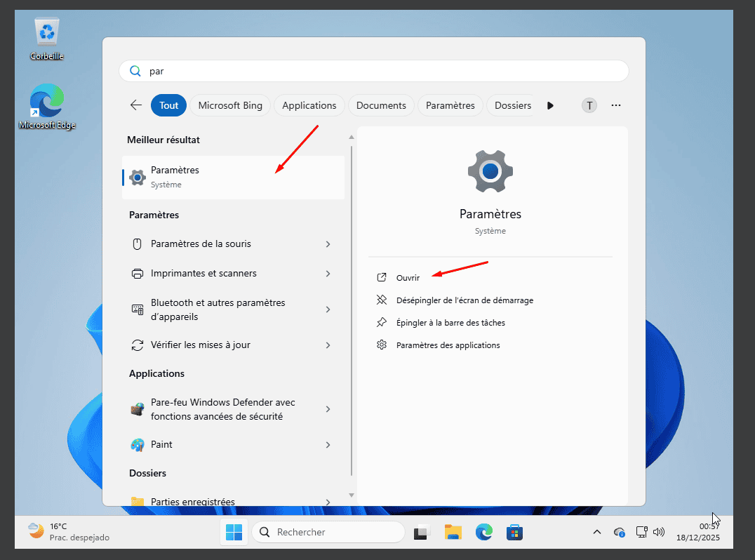Image resolution: width=755 pixels, height=560 pixels.
Task: Click the arrow to reveal more search filters
Action: [x=550, y=105]
